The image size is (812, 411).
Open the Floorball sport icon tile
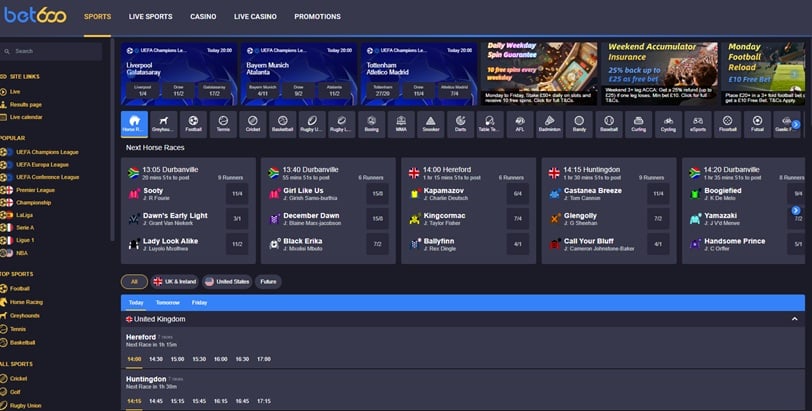(x=728, y=124)
